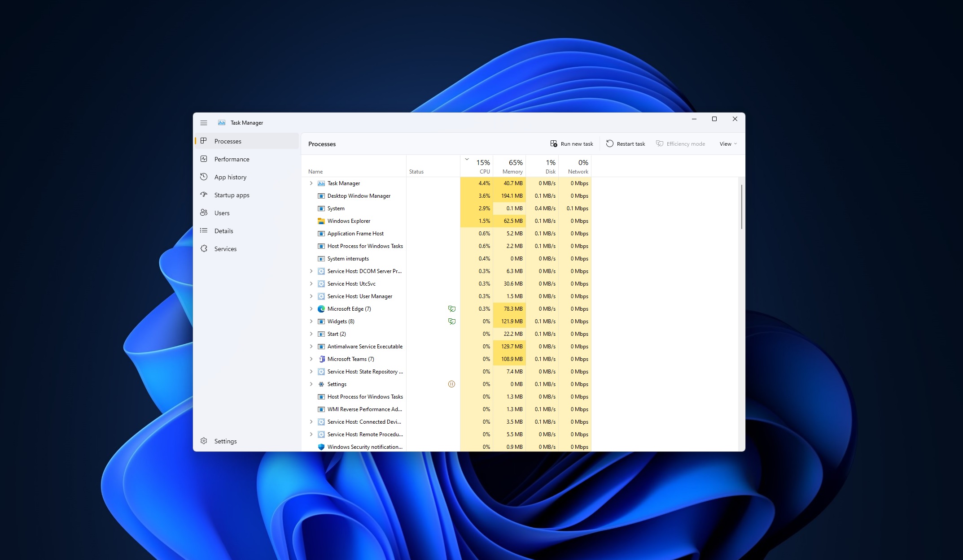Open the Services section
The height and width of the screenshot is (560, 963).
[226, 248]
